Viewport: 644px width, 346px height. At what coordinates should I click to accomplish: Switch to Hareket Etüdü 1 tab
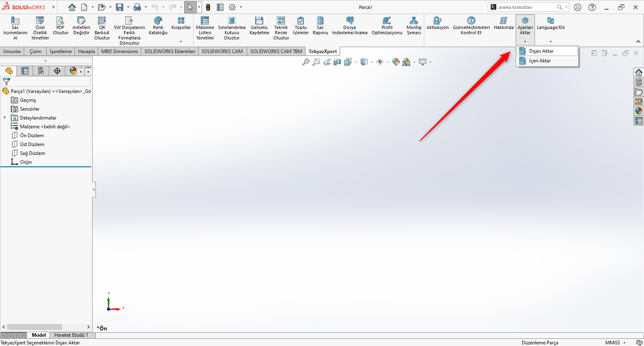click(71, 335)
